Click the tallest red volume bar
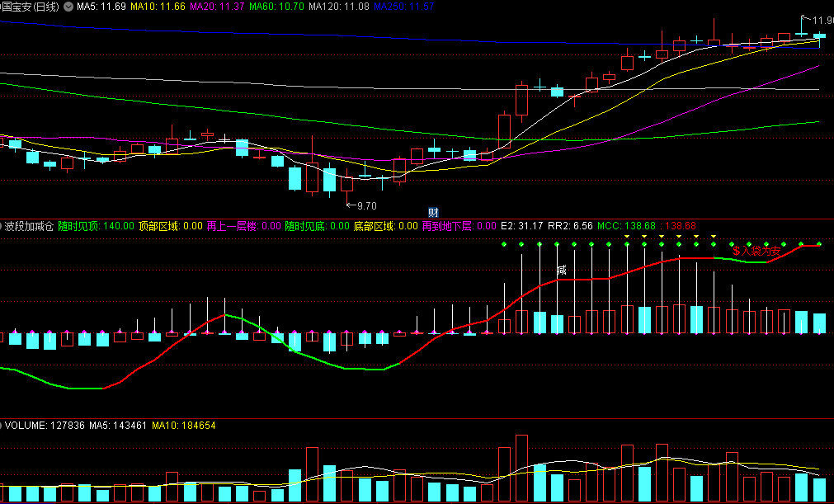This screenshot has height=504, width=834. click(x=521, y=469)
